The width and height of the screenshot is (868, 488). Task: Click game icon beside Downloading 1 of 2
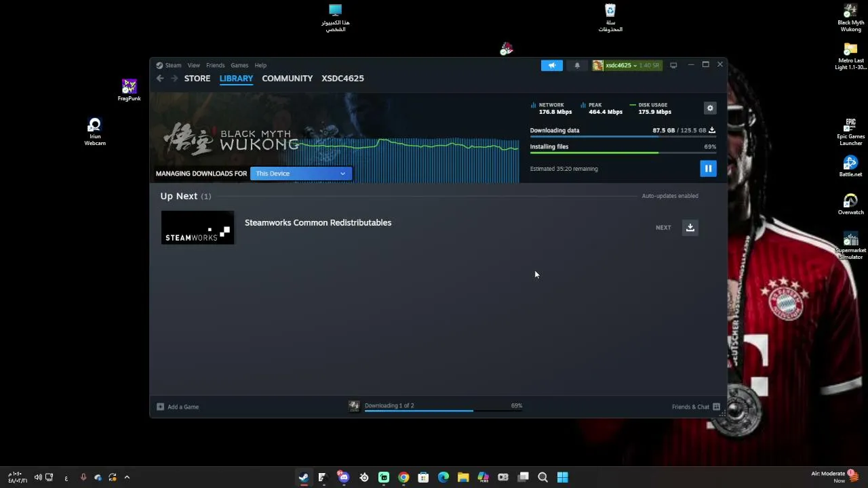tap(354, 406)
